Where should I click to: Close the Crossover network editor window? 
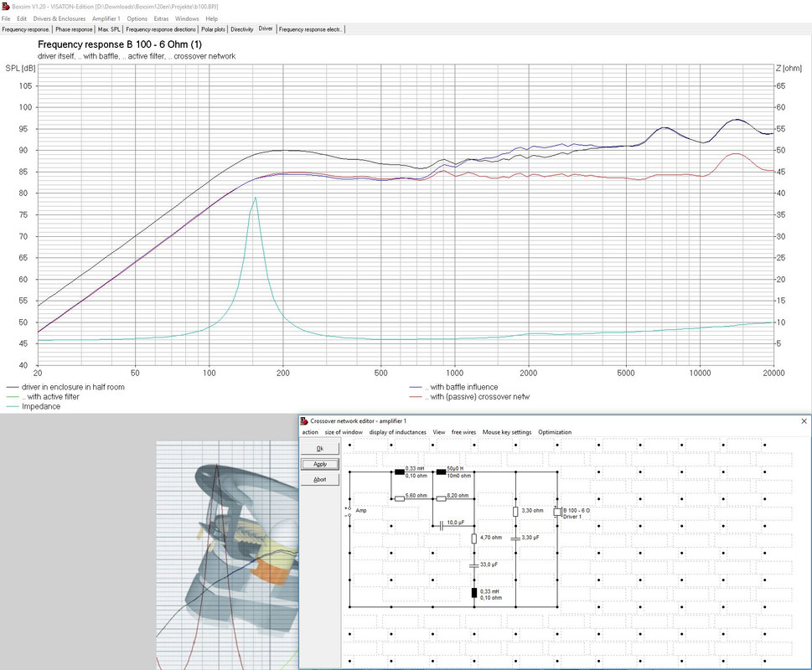(x=804, y=421)
